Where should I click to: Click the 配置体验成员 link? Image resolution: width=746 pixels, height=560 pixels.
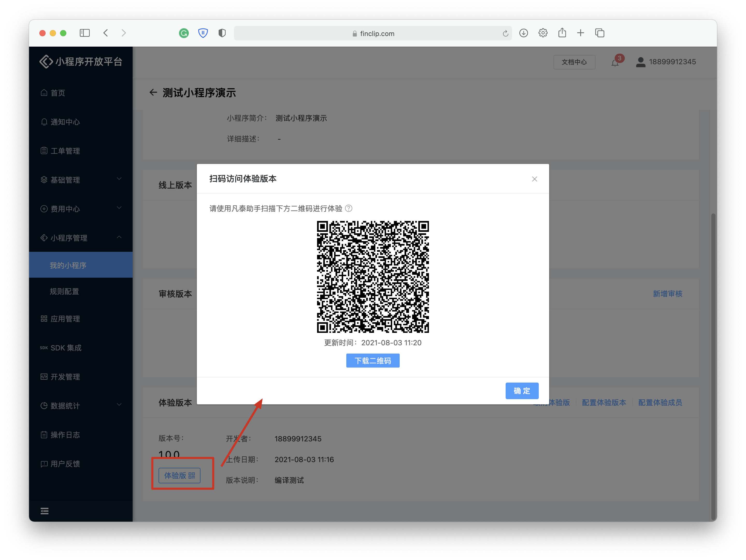tap(660, 402)
